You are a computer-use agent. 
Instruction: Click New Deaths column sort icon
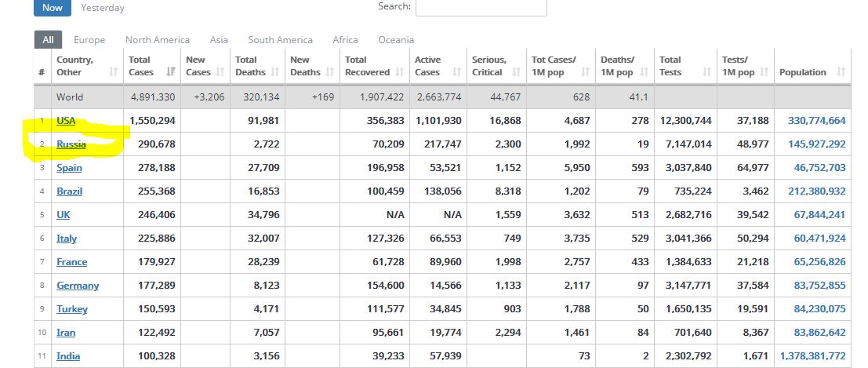[x=329, y=72]
